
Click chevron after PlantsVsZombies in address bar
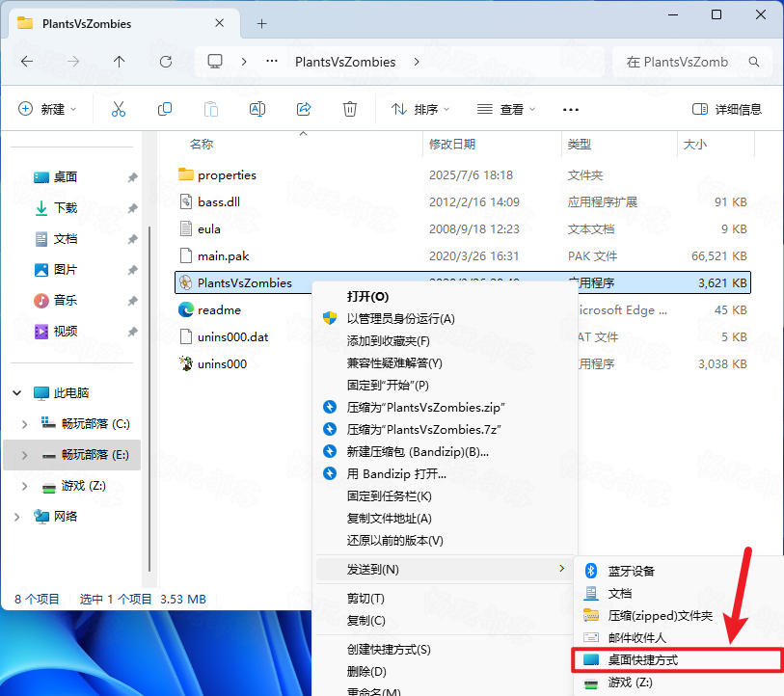pos(417,62)
